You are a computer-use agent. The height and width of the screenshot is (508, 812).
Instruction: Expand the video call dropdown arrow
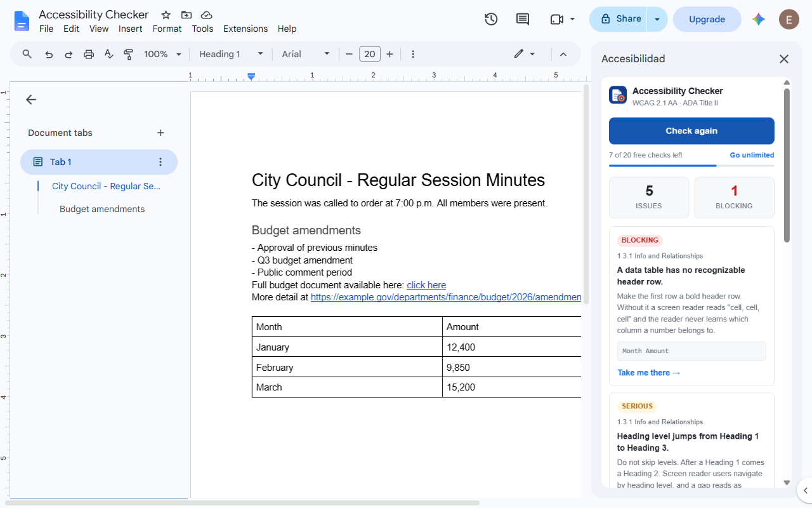[x=572, y=19]
